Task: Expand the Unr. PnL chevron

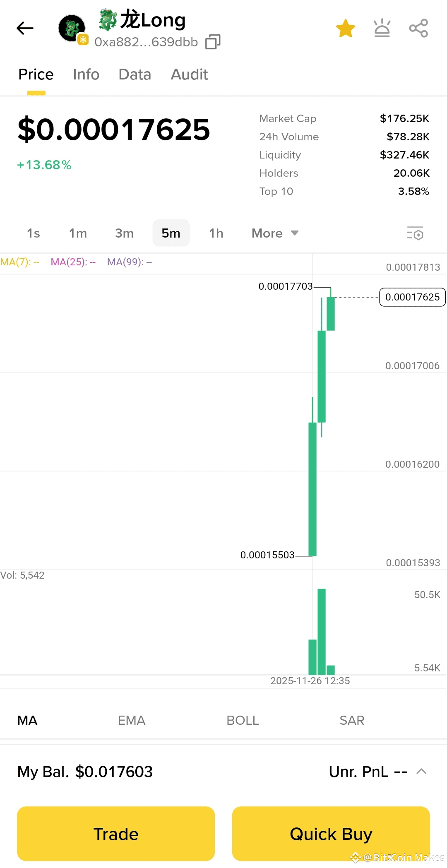Action: (x=421, y=772)
